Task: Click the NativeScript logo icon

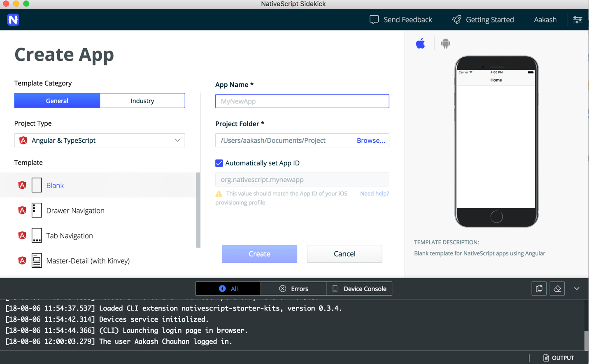Action: tap(13, 20)
